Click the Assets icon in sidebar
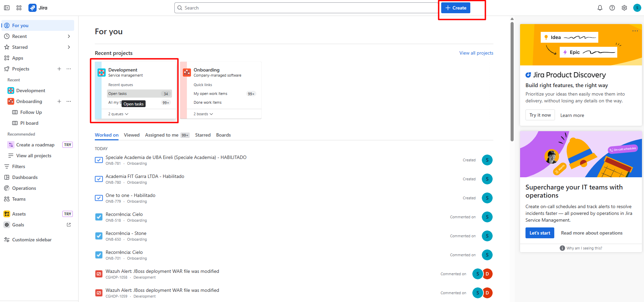 [7, 214]
